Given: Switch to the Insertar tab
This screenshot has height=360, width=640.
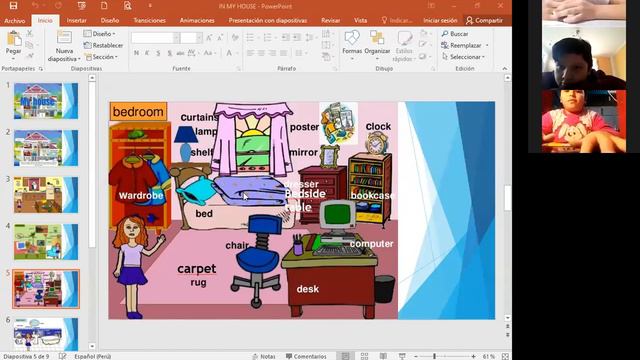Looking at the screenshot, I should point(76,20).
